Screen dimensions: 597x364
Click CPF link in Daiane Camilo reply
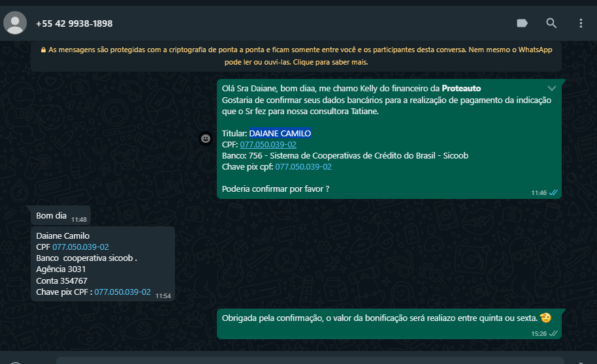pos(81,247)
